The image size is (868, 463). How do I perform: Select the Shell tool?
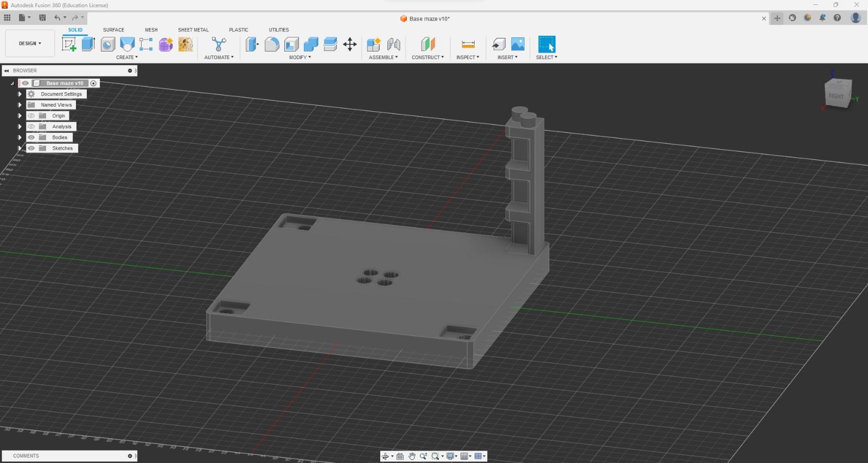point(291,44)
